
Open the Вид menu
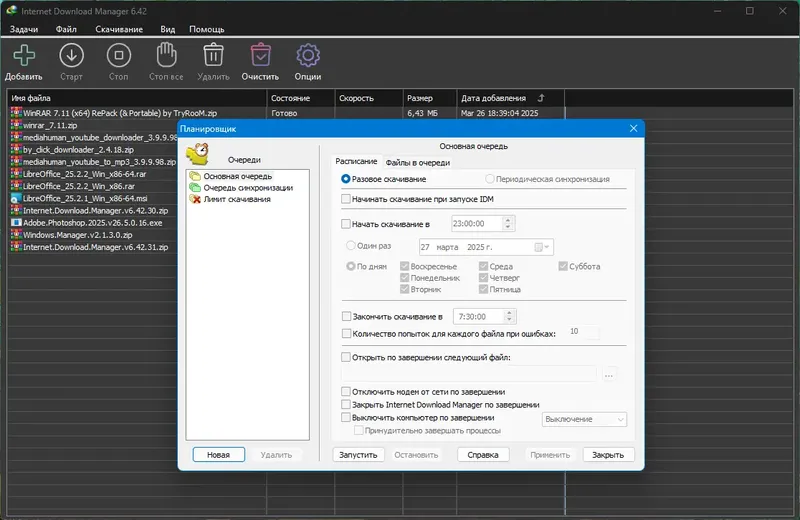coord(167,29)
